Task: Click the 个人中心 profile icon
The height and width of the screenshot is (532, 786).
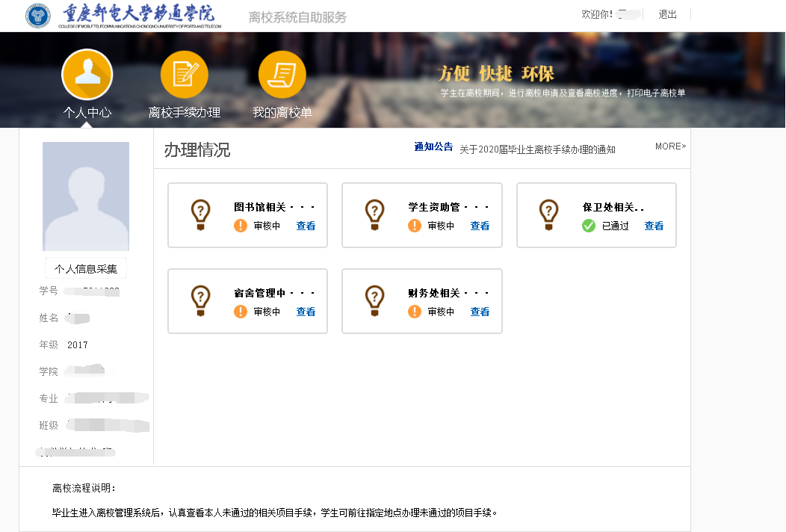Action: (x=87, y=74)
